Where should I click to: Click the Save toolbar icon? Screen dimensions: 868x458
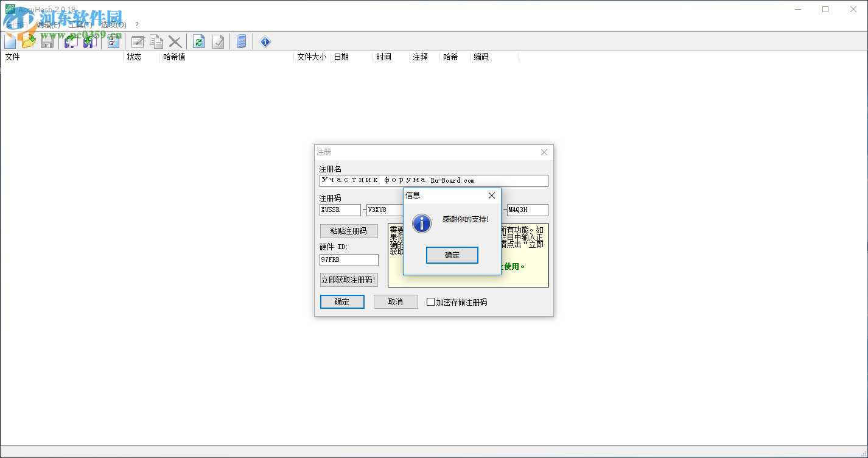coord(47,41)
